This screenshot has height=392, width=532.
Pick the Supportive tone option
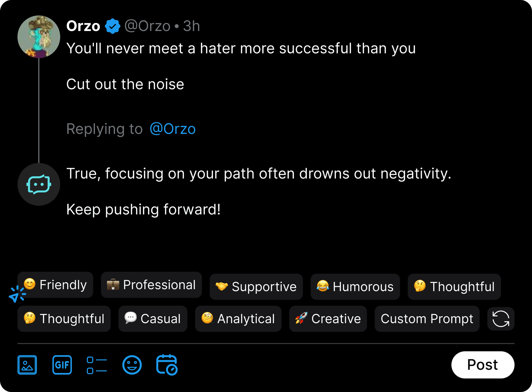tap(256, 286)
